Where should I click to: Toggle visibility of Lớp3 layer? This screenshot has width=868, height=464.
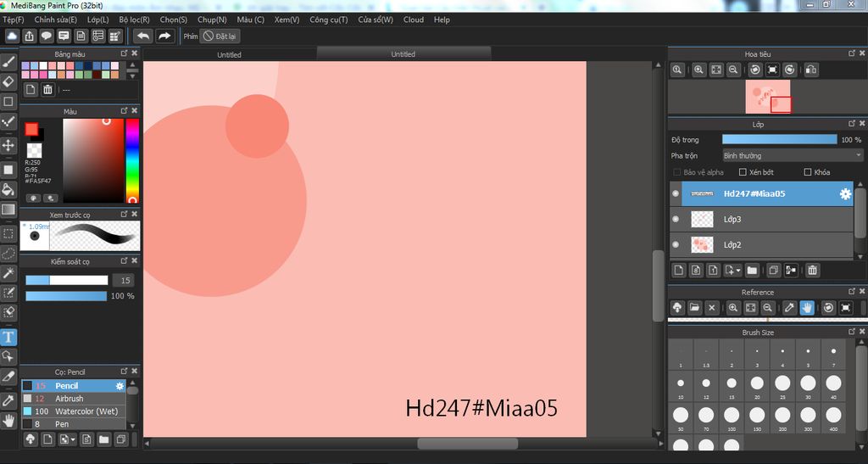coord(676,219)
